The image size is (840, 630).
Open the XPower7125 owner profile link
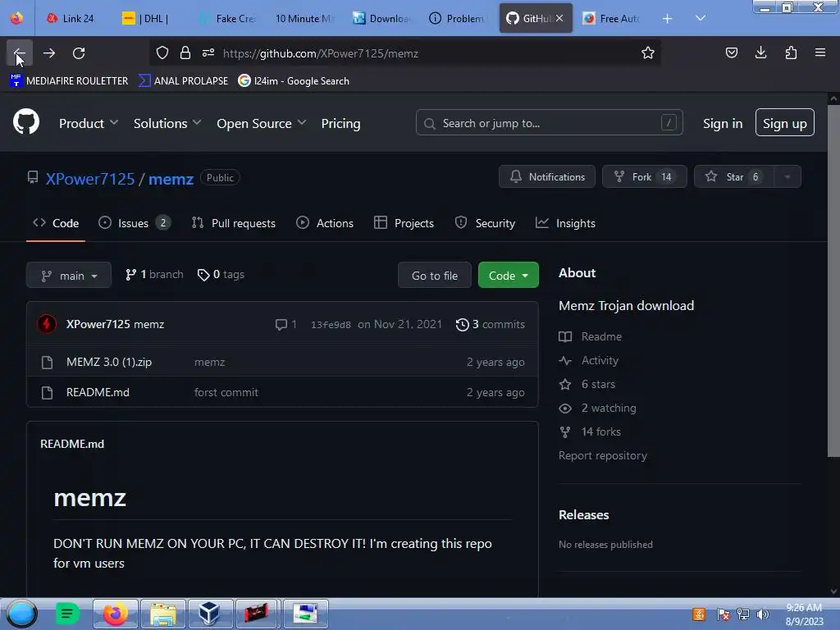pyautogui.click(x=90, y=178)
